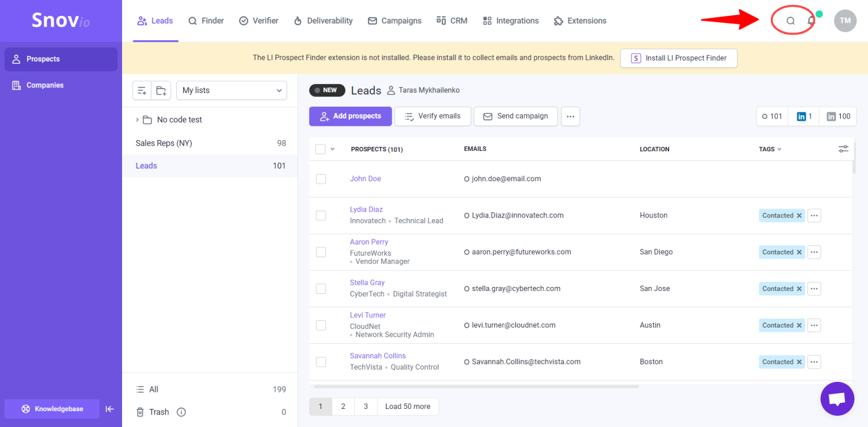The image size is (868, 427).
Task: Open the My lists dropdown
Action: point(232,90)
